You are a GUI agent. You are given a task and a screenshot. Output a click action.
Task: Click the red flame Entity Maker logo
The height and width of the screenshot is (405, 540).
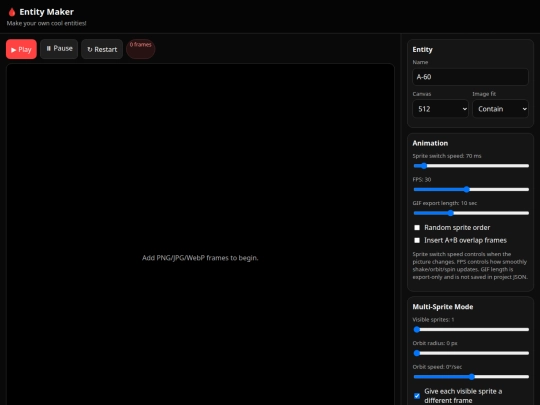click(x=12, y=12)
